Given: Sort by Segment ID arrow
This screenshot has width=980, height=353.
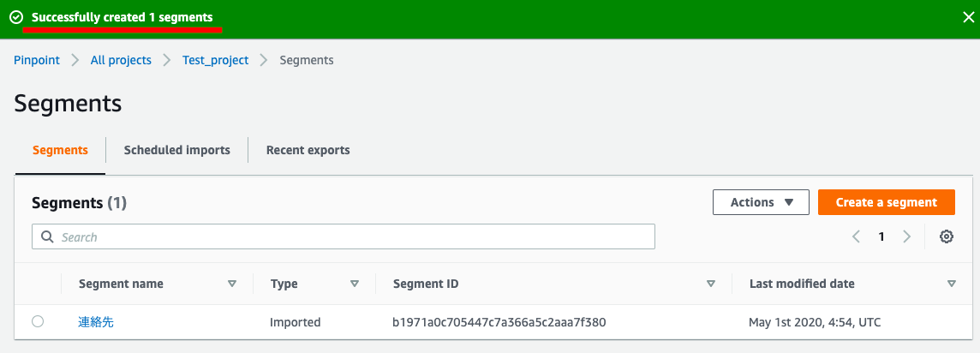Looking at the screenshot, I should (710, 284).
